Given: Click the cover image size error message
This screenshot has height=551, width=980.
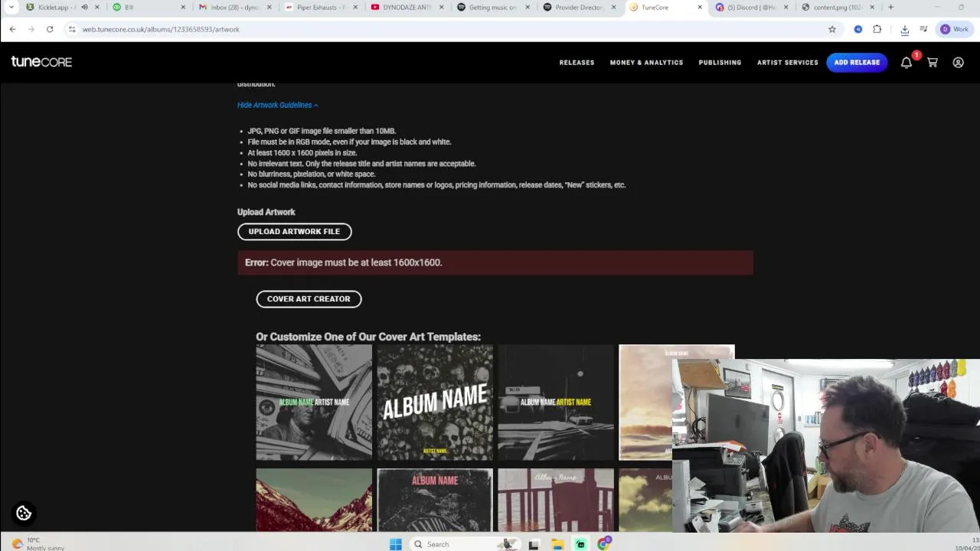Looking at the screenshot, I should pos(495,262).
